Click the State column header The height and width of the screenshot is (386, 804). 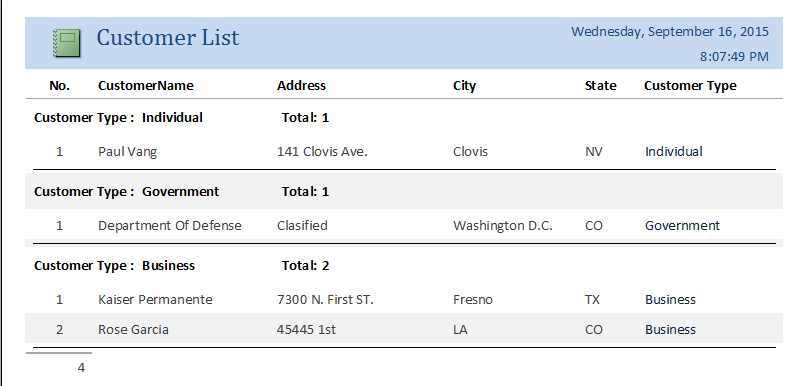pos(600,86)
